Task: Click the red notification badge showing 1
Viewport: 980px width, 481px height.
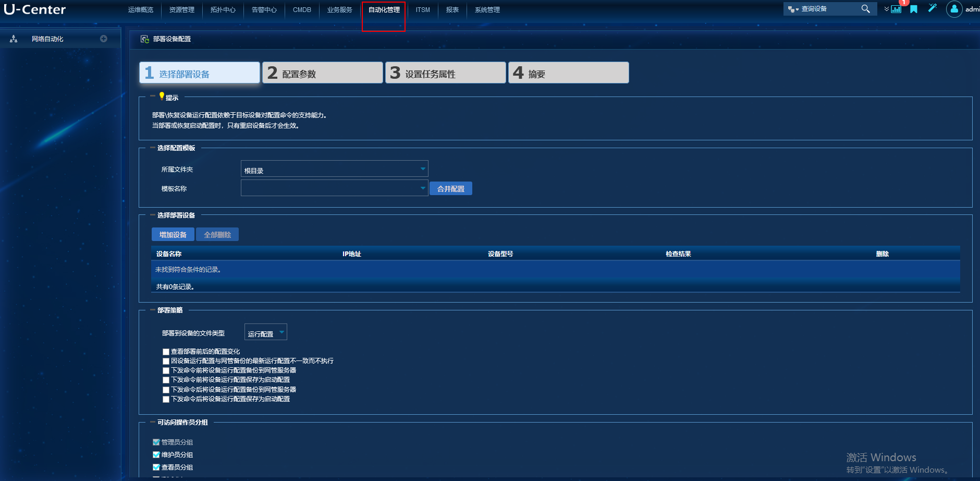Action: (x=904, y=3)
